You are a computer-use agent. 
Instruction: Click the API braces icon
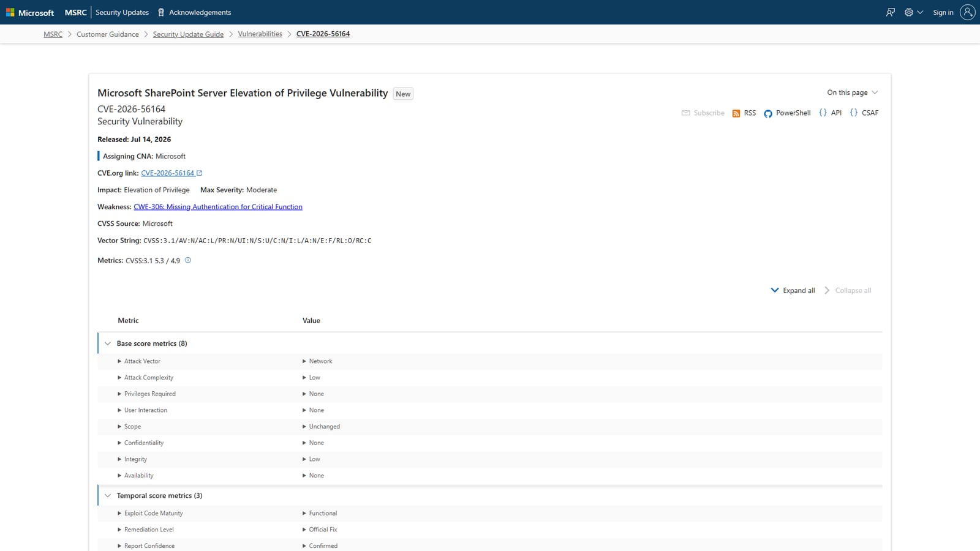(823, 113)
